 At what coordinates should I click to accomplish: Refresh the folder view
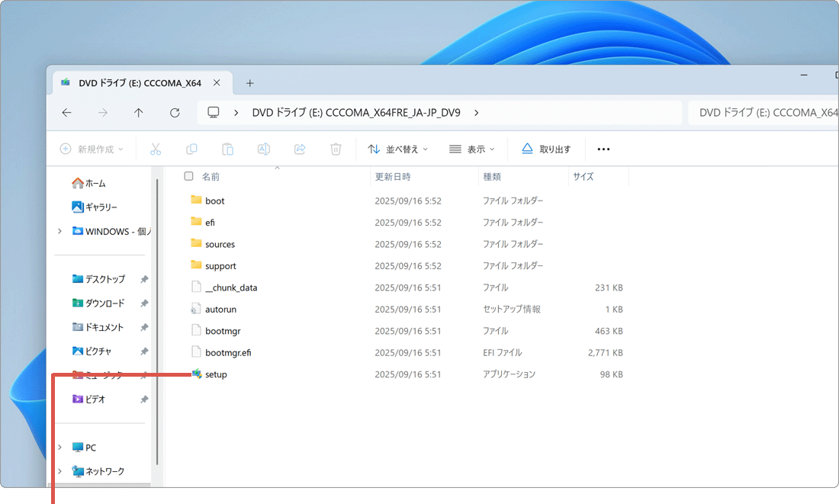[175, 112]
